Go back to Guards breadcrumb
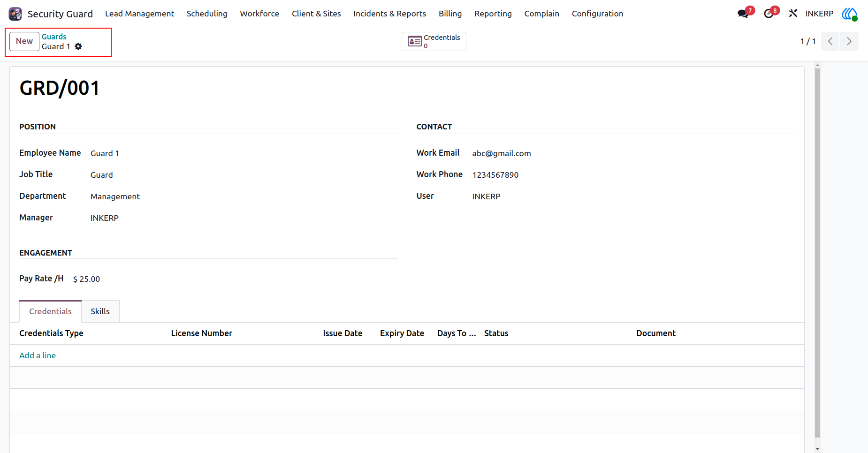 click(x=54, y=37)
